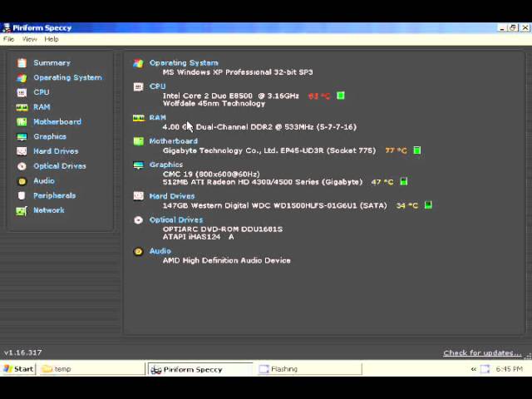Open the Windows Start button
This screenshot has width=532, height=399.
point(18,369)
